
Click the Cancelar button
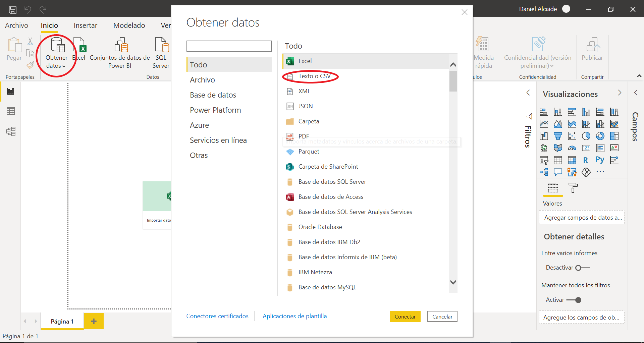coord(442,317)
